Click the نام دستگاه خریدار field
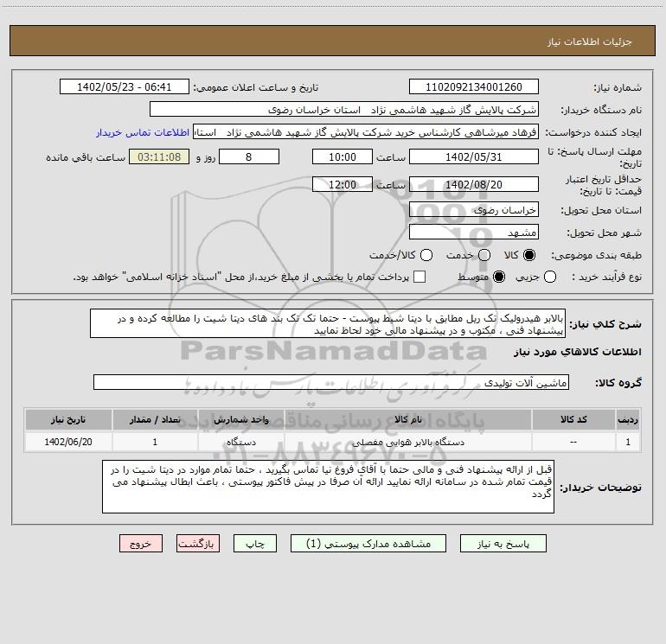Viewport: 666px width, 644px height. (x=344, y=109)
